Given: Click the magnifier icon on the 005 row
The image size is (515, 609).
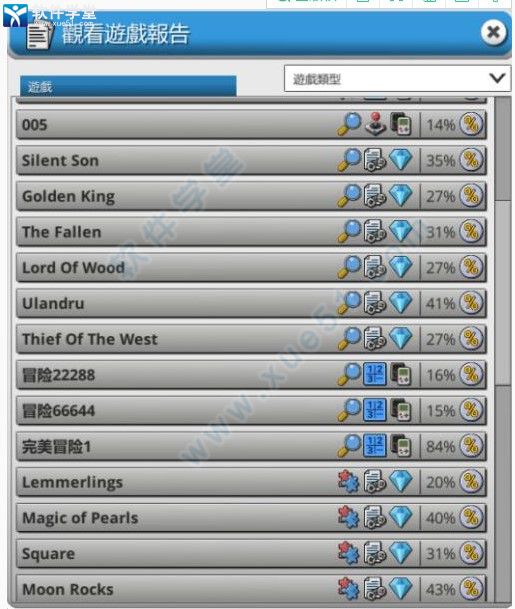Looking at the screenshot, I should [349, 124].
